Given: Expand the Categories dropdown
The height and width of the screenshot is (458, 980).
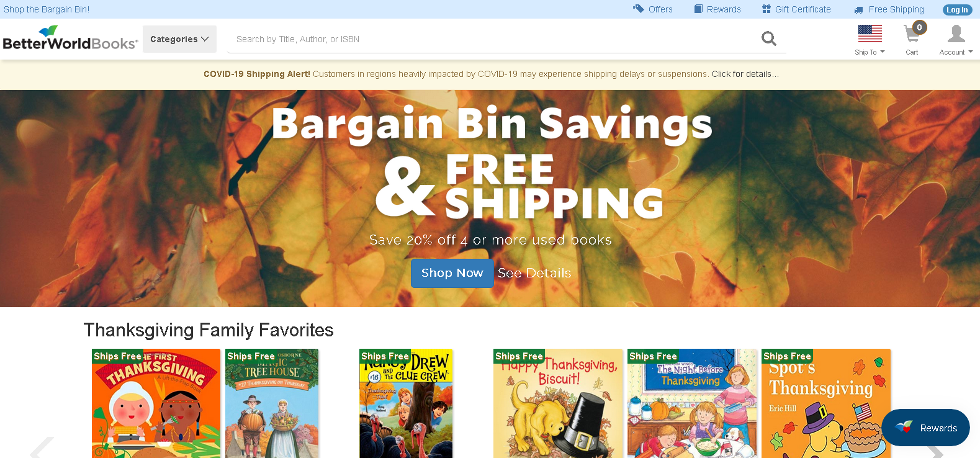Looking at the screenshot, I should (x=179, y=39).
